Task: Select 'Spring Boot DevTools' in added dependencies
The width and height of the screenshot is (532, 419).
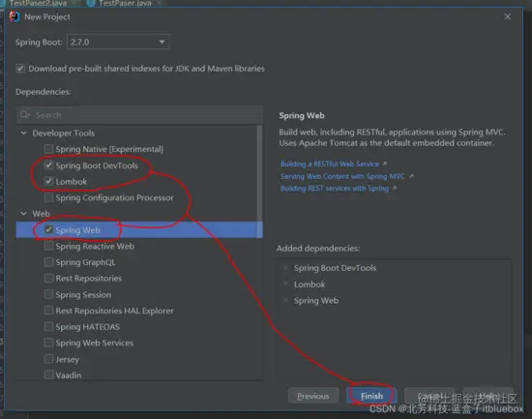Action: click(x=335, y=268)
